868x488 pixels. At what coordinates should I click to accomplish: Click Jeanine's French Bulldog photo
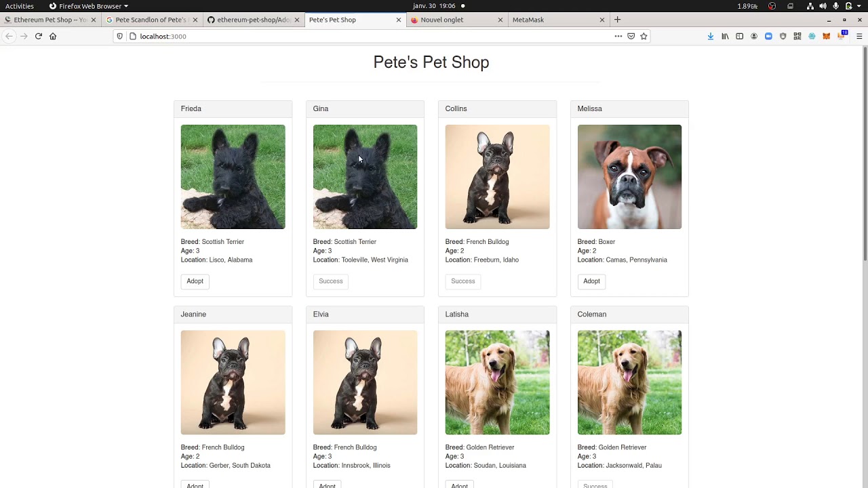(x=233, y=382)
